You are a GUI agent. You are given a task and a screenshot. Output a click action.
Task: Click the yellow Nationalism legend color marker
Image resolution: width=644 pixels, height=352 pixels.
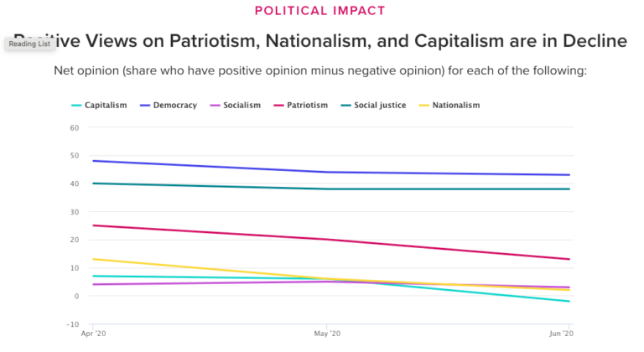tap(423, 106)
